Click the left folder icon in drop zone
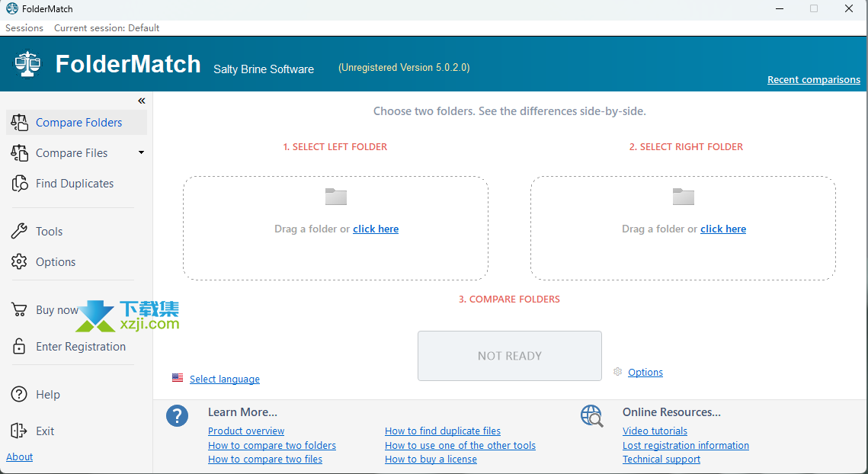The image size is (868, 474). (x=336, y=197)
